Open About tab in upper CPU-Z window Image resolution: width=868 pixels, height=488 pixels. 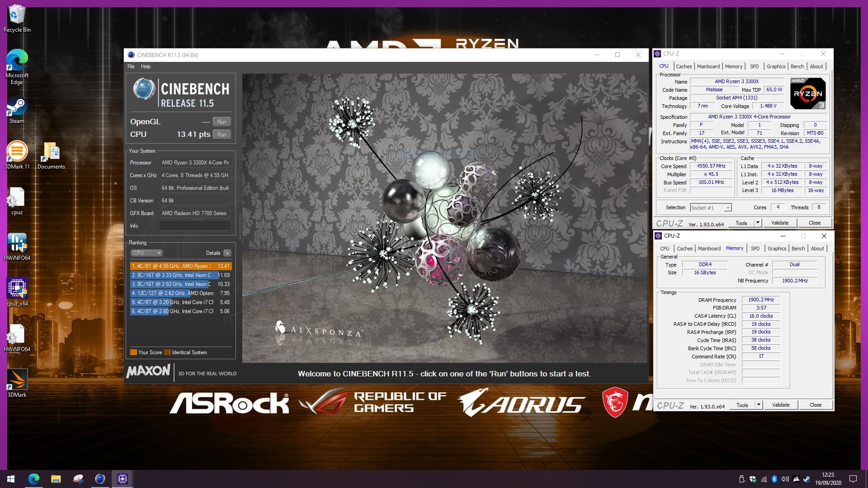[816, 66]
